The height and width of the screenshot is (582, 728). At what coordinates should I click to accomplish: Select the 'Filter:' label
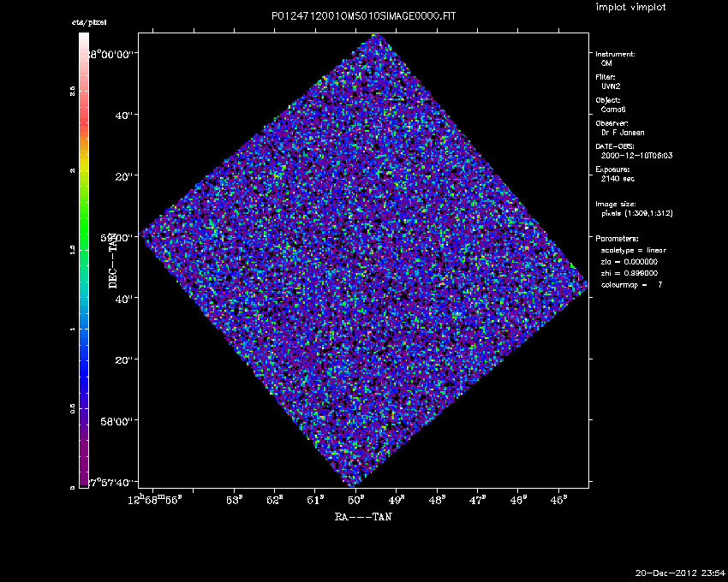click(x=606, y=77)
